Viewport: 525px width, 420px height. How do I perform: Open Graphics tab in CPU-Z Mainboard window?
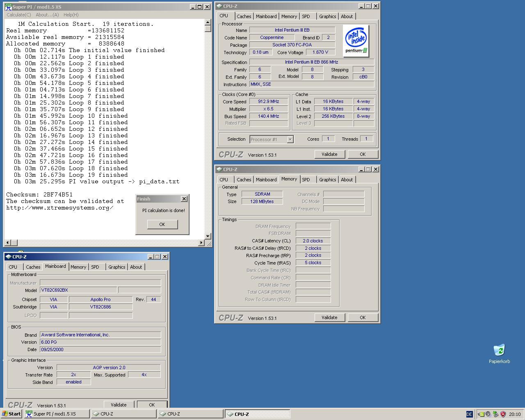coord(116,267)
